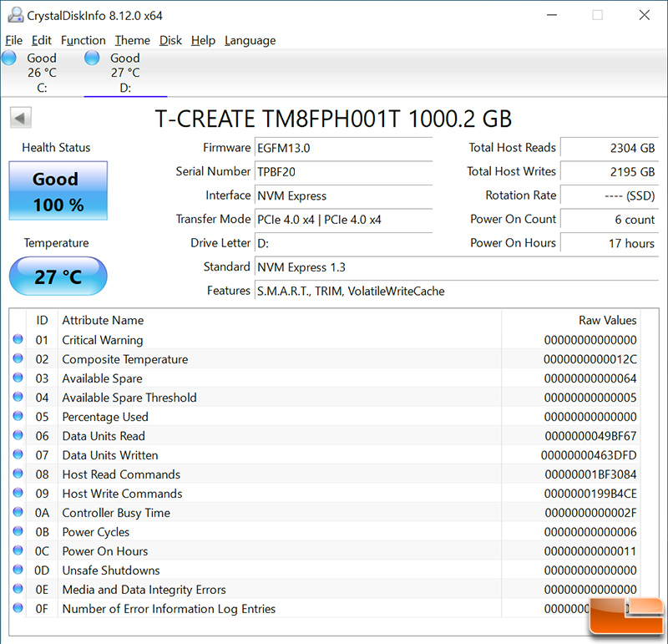
Task: Click the Features field with S.M.A.R.T., TRIM
Action: coord(457,292)
